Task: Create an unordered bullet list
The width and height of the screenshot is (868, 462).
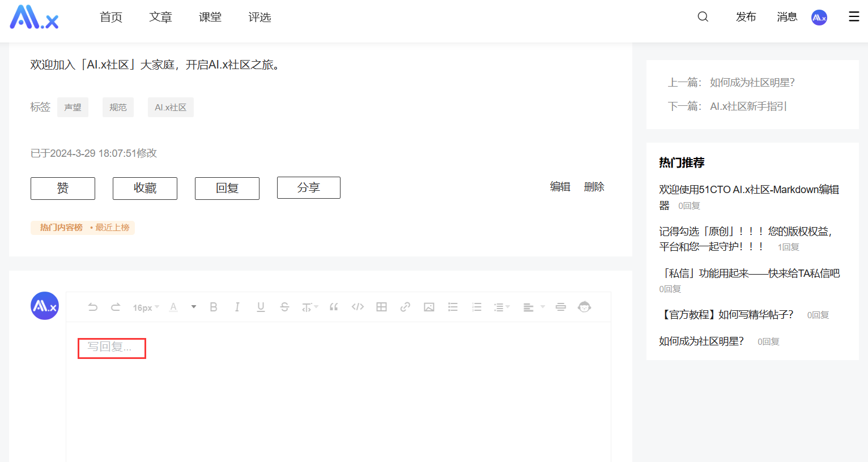Action: (453, 307)
